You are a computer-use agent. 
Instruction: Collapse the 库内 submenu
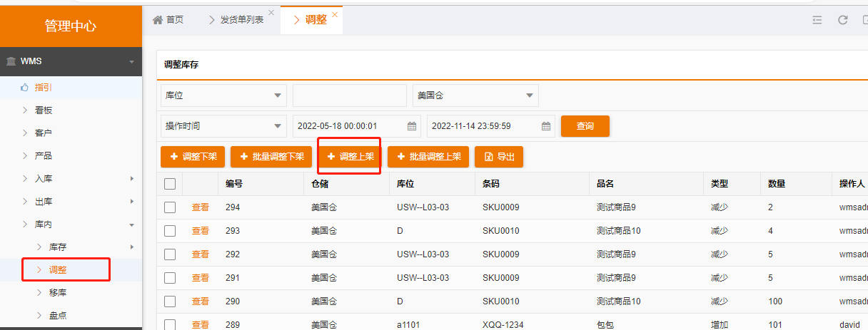point(131,225)
